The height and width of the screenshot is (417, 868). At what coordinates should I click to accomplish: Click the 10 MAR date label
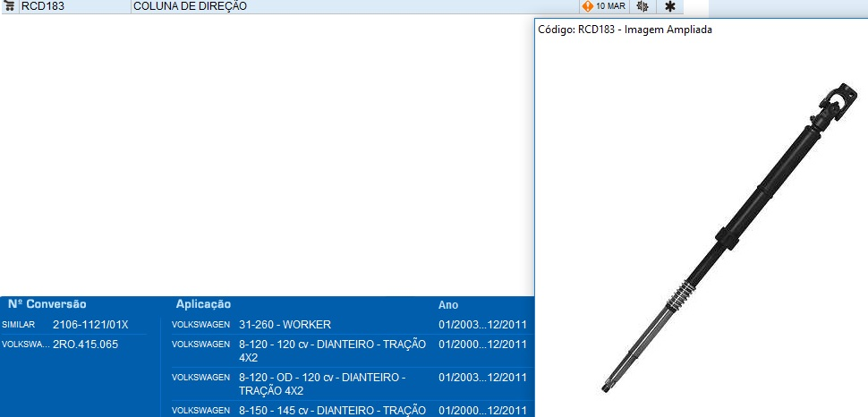point(610,6)
